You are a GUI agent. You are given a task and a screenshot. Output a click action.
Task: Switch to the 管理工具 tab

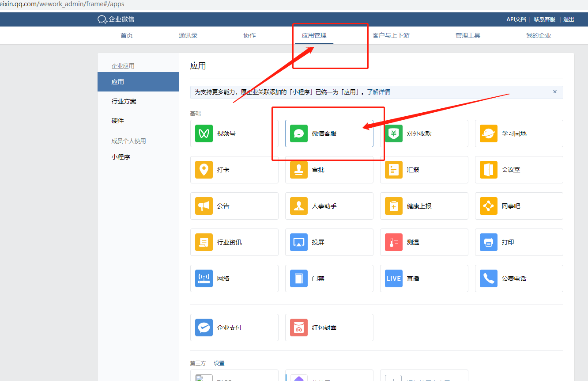[x=468, y=35]
